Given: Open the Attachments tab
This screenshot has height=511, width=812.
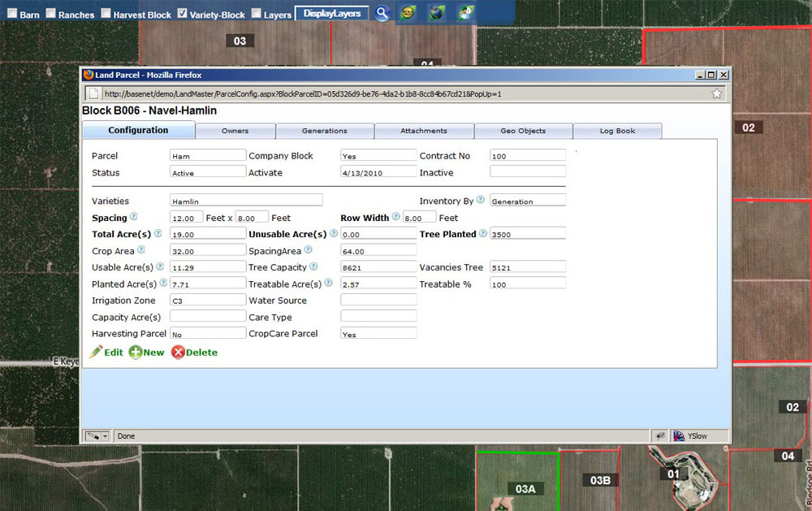Looking at the screenshot, I should point(424,131).
